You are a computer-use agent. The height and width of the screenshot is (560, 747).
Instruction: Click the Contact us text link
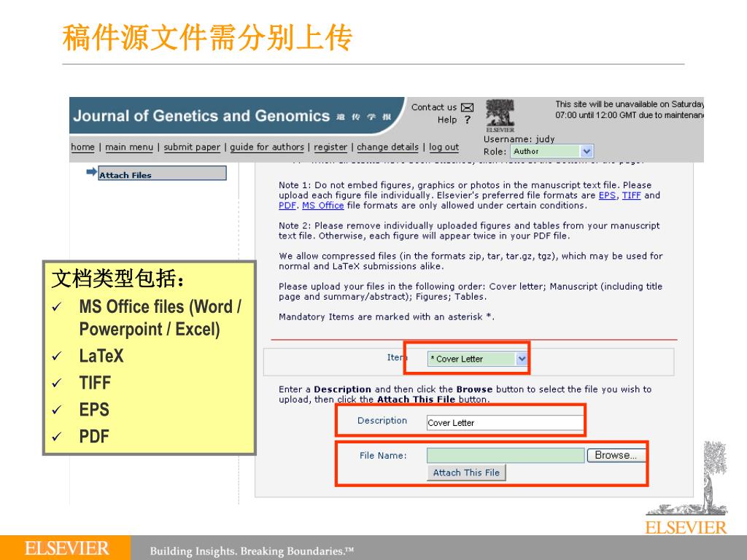click(434, 107)
